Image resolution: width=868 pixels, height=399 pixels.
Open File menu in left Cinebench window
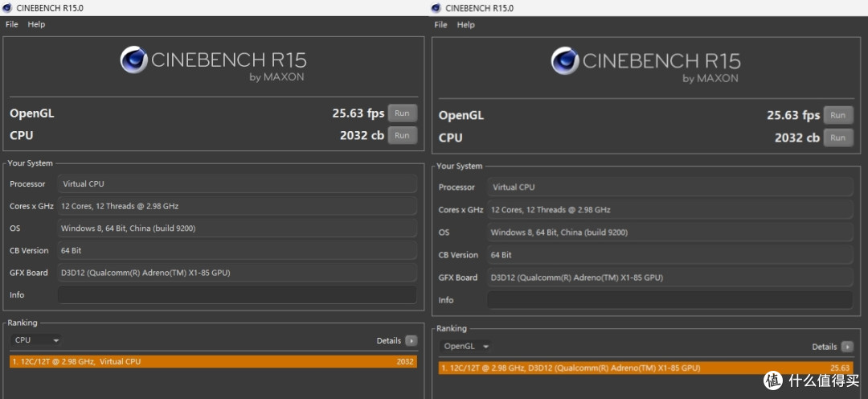[11, 24]
